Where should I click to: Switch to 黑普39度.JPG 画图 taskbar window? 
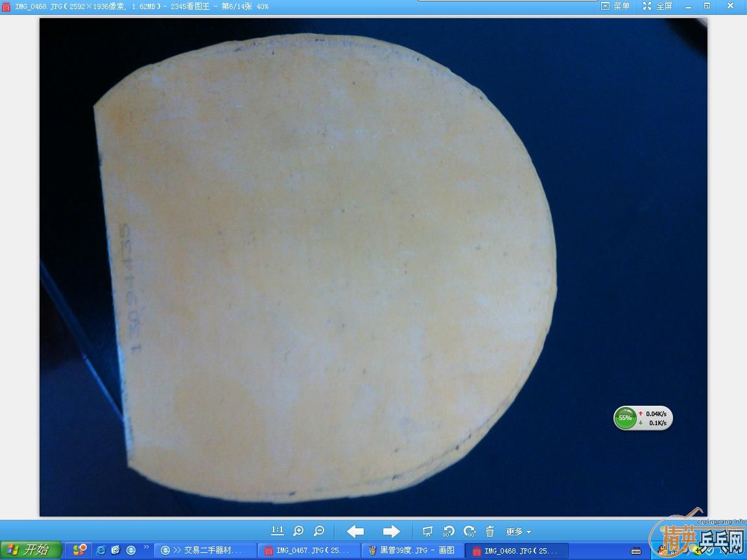pyautogui.click(x=412, y=550)
